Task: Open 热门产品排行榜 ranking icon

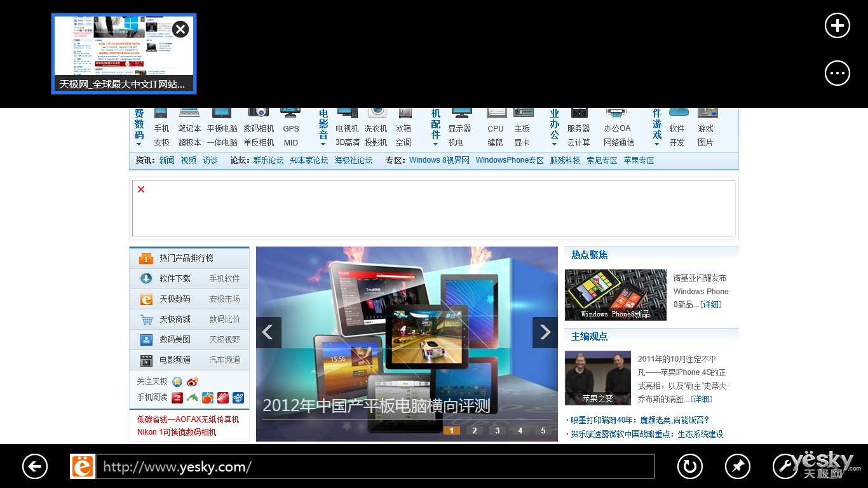Action: pyautogui.click(x=146, y=258)
